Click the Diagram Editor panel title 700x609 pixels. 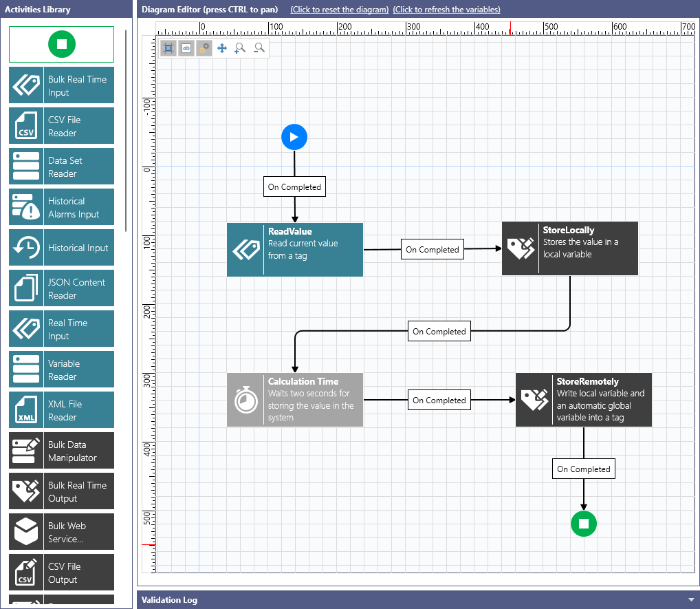pyautogui.click(x=210, y=10)
